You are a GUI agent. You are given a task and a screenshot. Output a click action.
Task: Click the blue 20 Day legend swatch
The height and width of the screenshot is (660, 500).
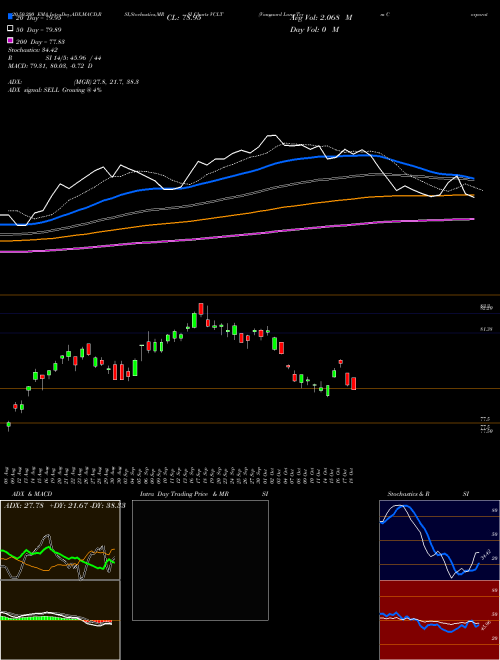[x=10, y=17]
